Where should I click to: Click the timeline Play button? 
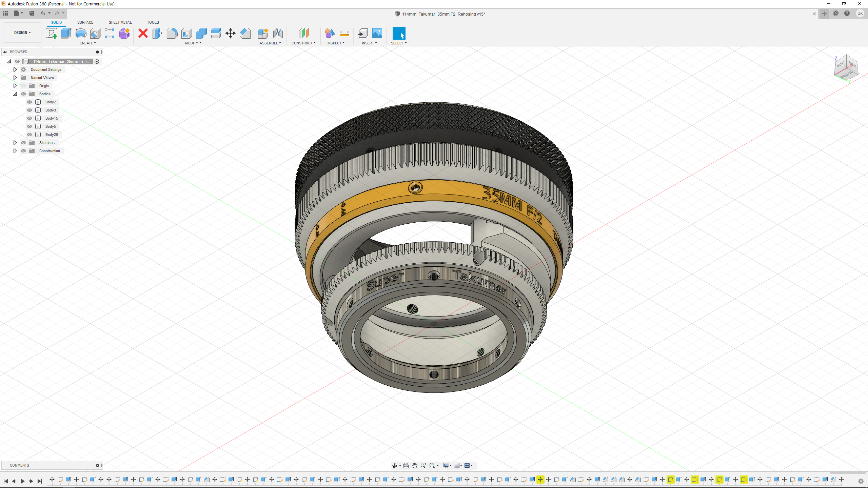(22, 481)
